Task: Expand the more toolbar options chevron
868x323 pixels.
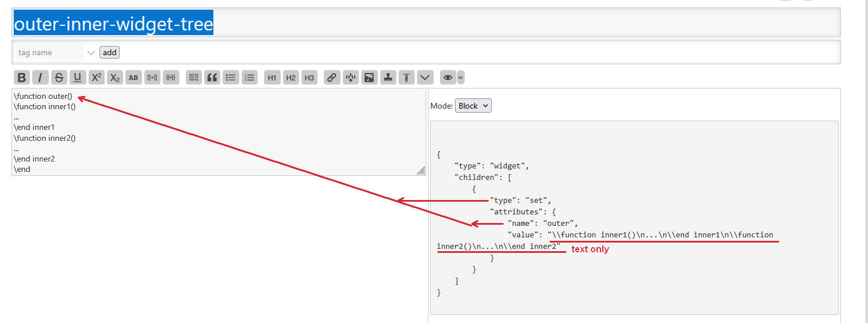Action: pos(425,78)
